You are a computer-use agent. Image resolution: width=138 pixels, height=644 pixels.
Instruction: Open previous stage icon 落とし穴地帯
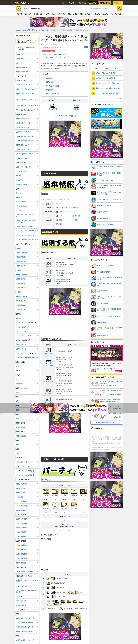click(x=53, y=106)
